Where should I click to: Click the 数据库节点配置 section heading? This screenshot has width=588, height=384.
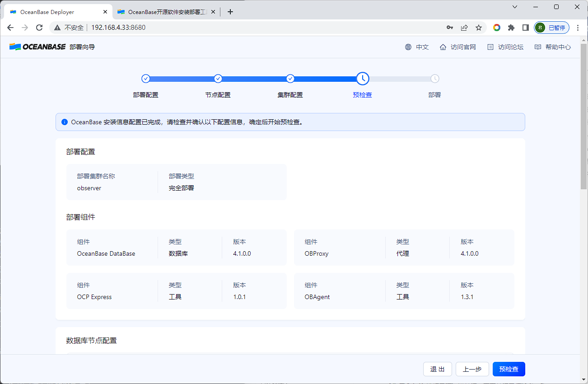[x=92, y=340]
